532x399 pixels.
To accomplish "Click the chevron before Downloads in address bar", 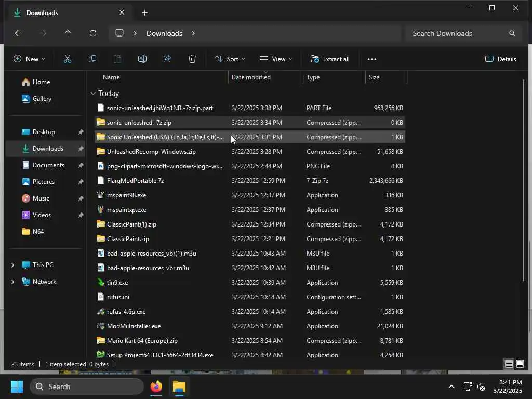I will point(135,33).
